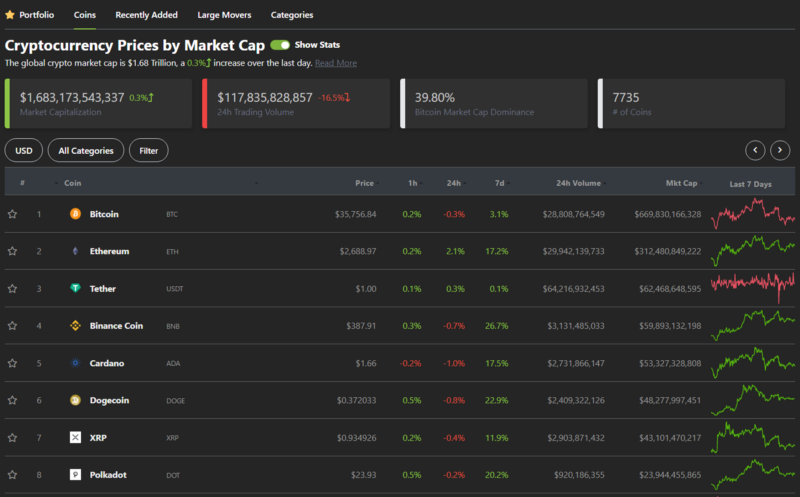Open Binance Coin's 7-day sparkline chart

point(753,326)
